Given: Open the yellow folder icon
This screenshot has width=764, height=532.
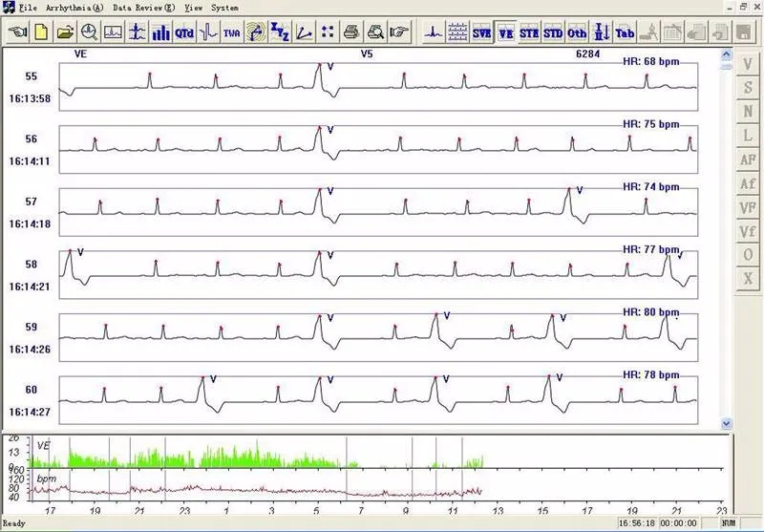Looking at the screenshot, I should (65, 32).
